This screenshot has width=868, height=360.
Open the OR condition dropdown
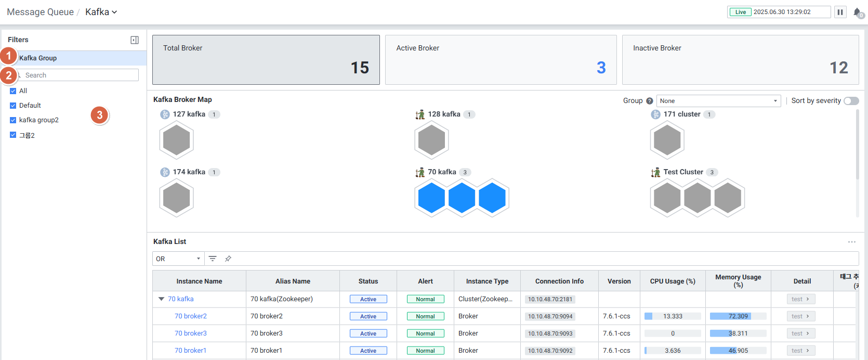click(x=178, y=259)
